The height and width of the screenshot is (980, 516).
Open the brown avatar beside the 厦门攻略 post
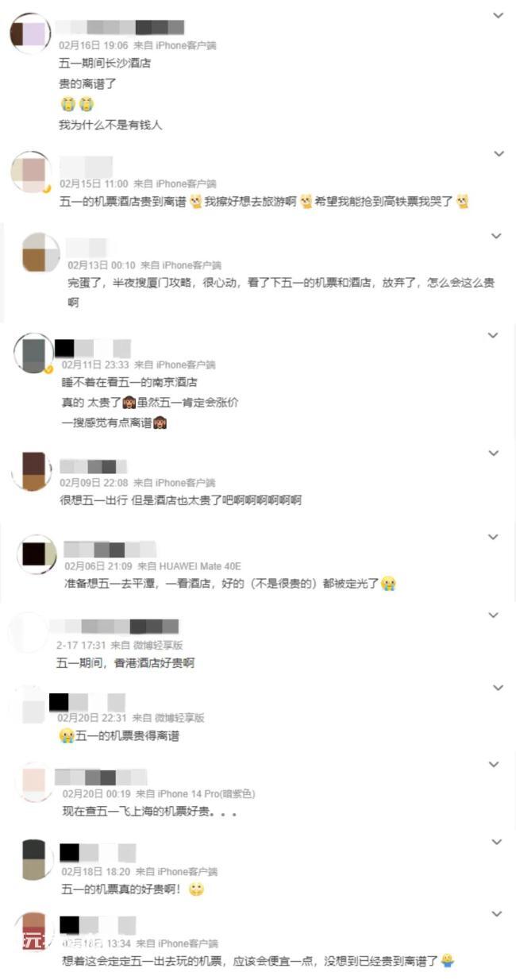(40, 253)
